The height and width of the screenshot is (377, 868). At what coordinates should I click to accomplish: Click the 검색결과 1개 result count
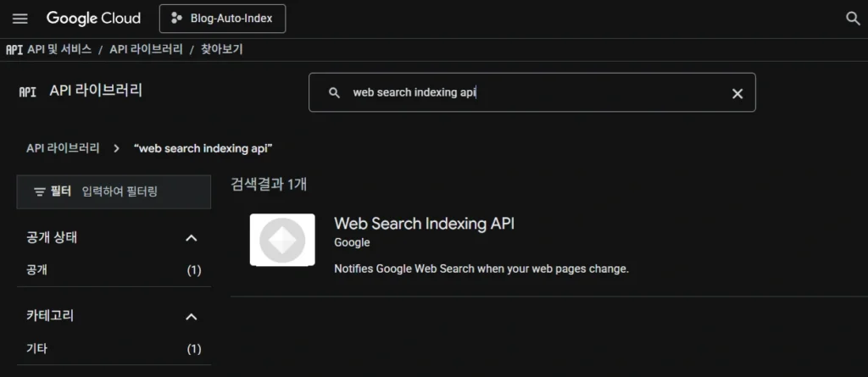[x=269, y=185]
